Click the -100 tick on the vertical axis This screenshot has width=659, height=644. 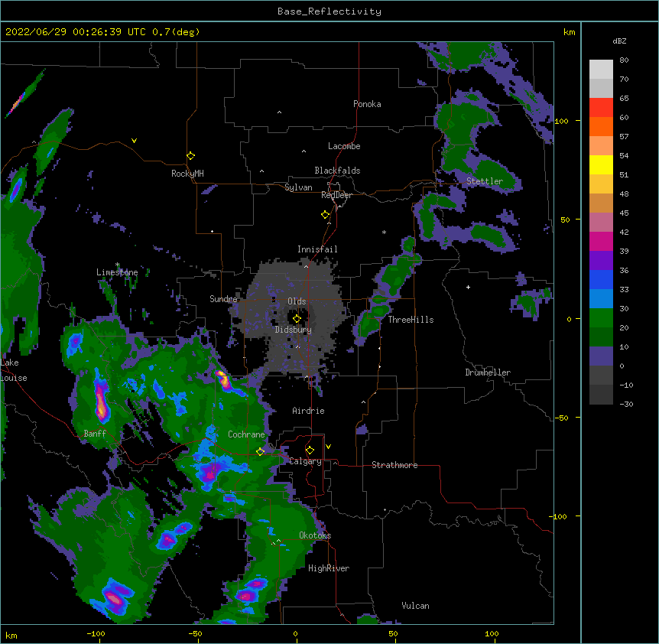pos(559,516)
